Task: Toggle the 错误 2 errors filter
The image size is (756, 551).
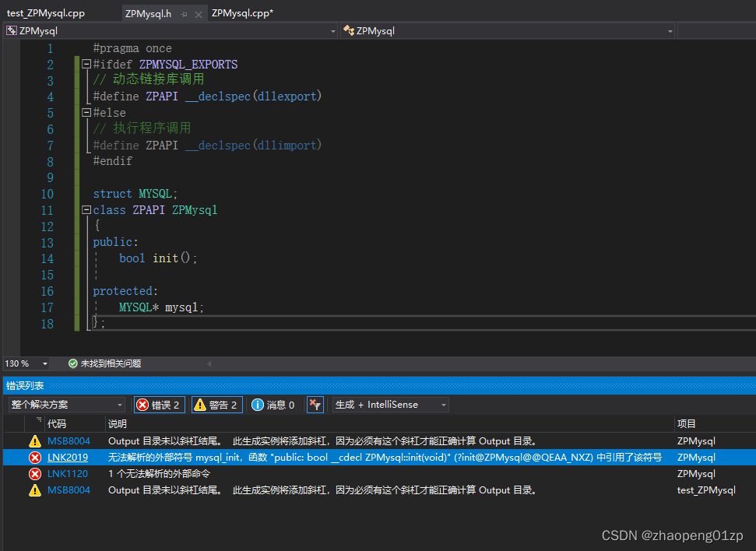Action: (x=159, y=405)
